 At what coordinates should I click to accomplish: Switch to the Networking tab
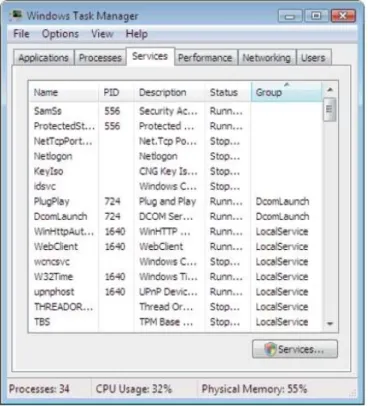pos(266,58)
